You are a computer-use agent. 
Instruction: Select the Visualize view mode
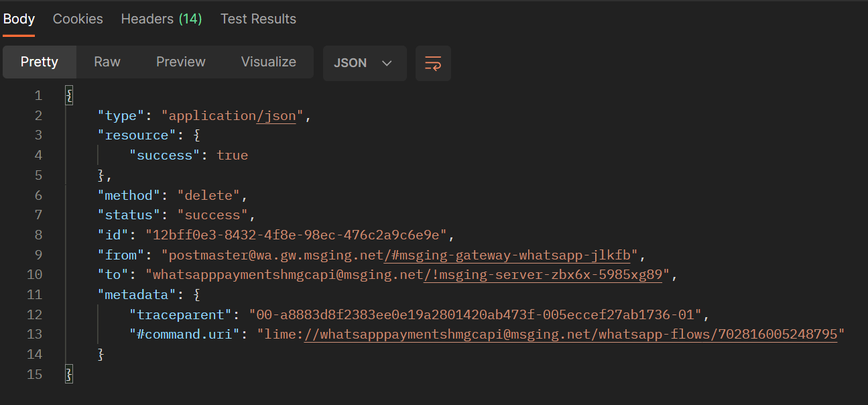coord(269,62)
